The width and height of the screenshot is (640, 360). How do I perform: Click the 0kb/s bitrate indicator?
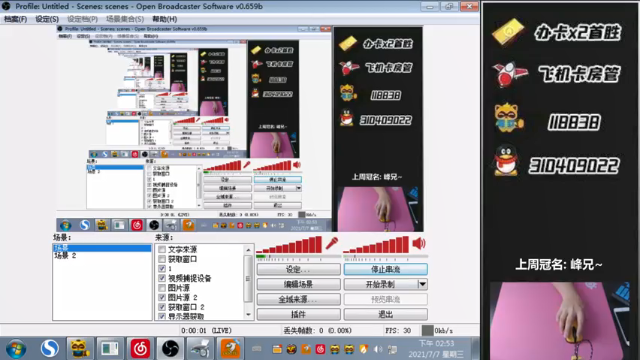pyautogui.click(x=438, y=331)
